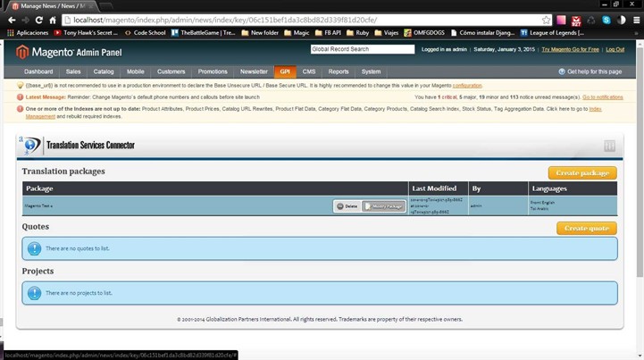Open the Newsletter menu
Image resolution: width=644 pixels, height=360 pixels.
[254, 71]
